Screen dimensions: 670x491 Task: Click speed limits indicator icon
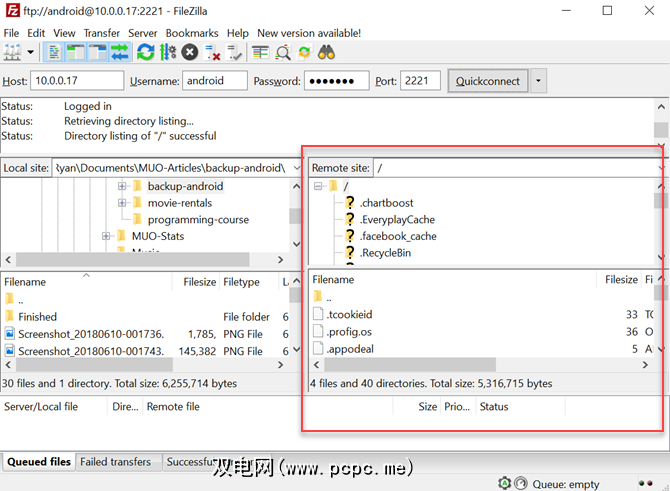click(x=521, y=483)
